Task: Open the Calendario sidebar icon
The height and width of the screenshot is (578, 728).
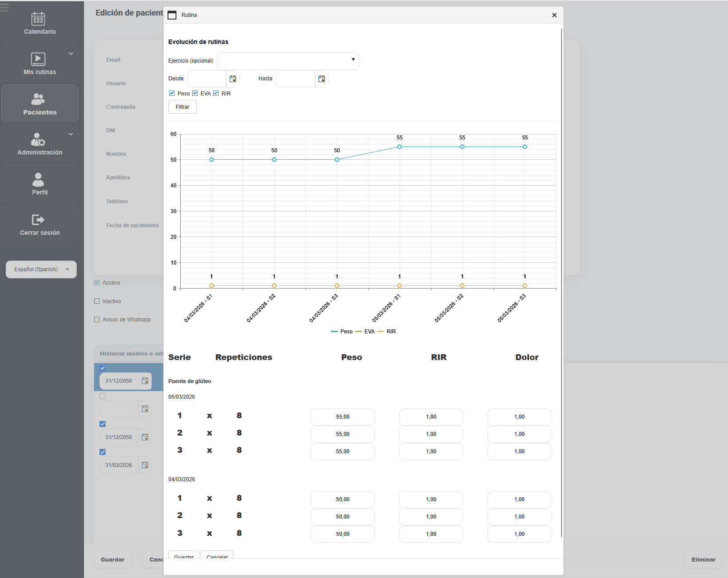Action: [38, 19]
